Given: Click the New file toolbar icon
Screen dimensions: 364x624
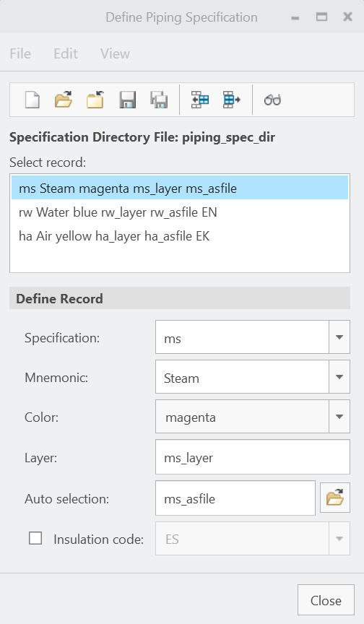Looking at the screenshot, I should (x=32, y=100).
